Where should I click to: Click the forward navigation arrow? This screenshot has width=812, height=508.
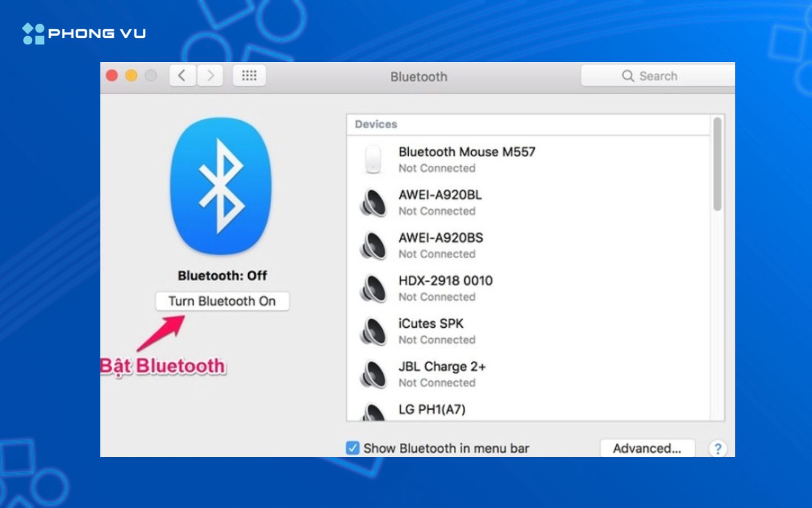210,75
